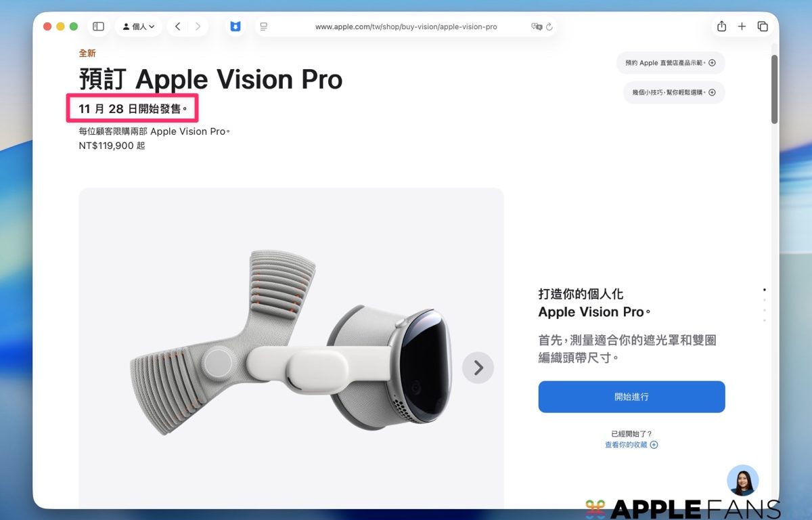This screenshot has width=812, height=520.
Task: Reload the page with refresh icon
Action: point(549,27)
